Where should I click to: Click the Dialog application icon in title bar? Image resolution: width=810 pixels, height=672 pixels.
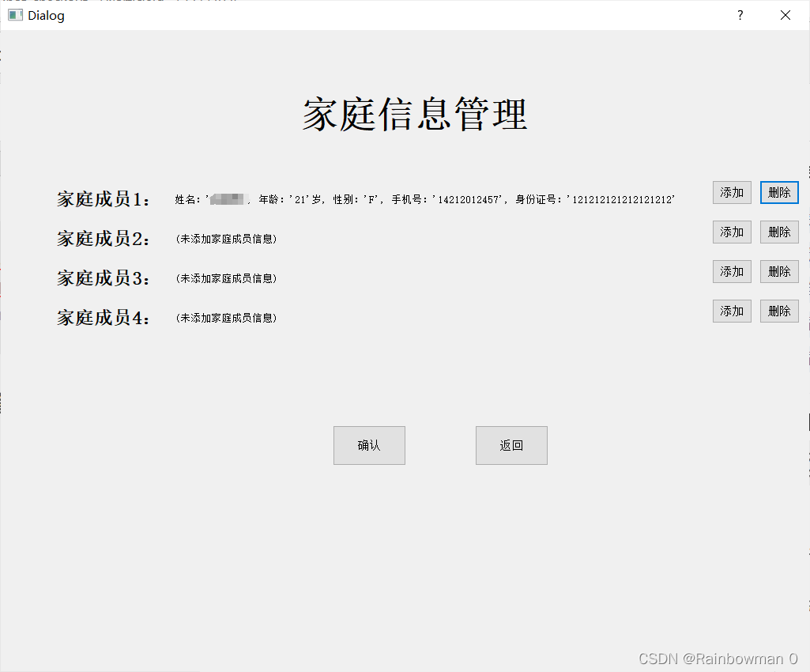coord(14,15)
